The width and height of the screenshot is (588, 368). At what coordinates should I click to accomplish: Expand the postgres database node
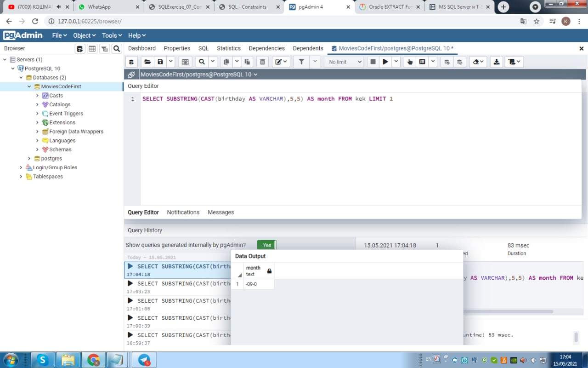coord(29,158)
